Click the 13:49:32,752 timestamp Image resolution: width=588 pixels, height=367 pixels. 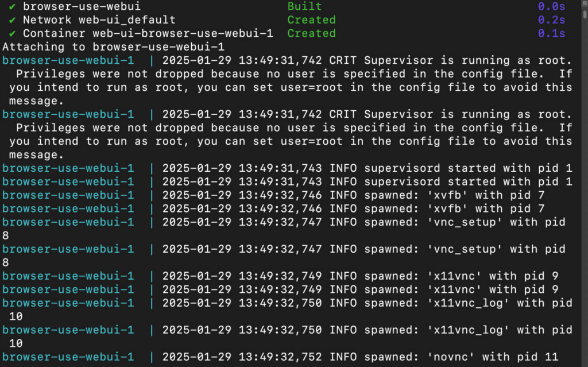point(280,357)
